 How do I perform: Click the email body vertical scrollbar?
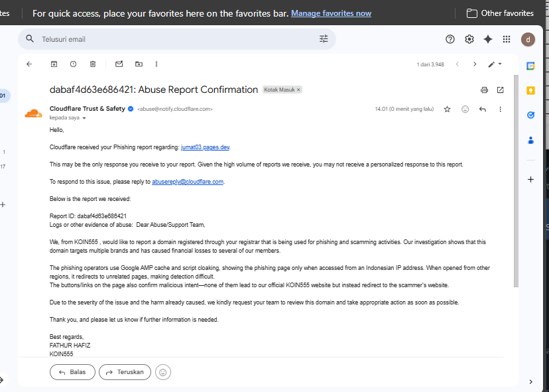tap(516, 181)
